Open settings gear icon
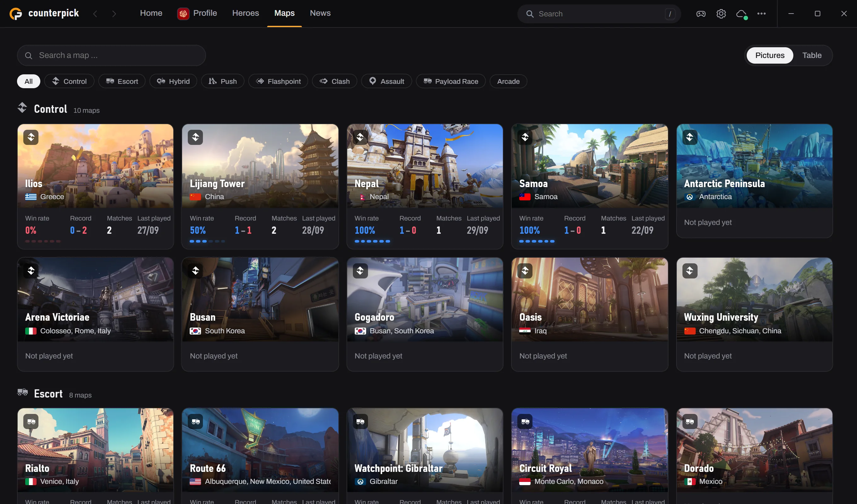857x504 pixels. click(x=721, y=14)
